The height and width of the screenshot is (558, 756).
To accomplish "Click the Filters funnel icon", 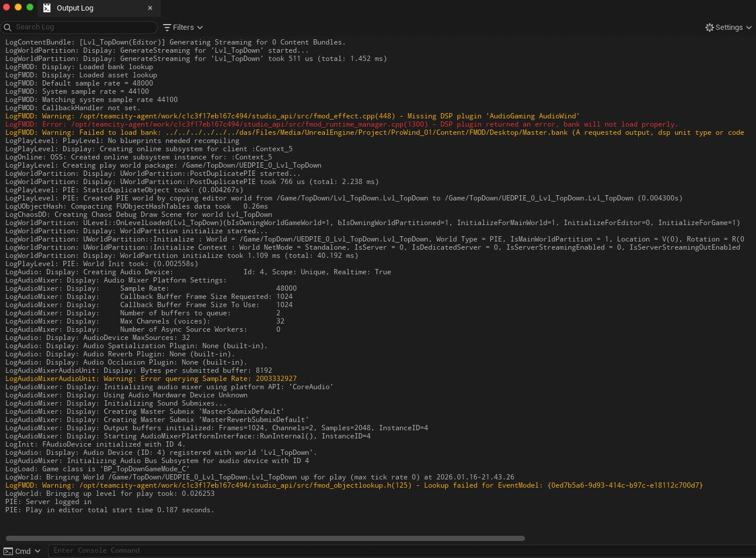I will [x=167, y=28].
